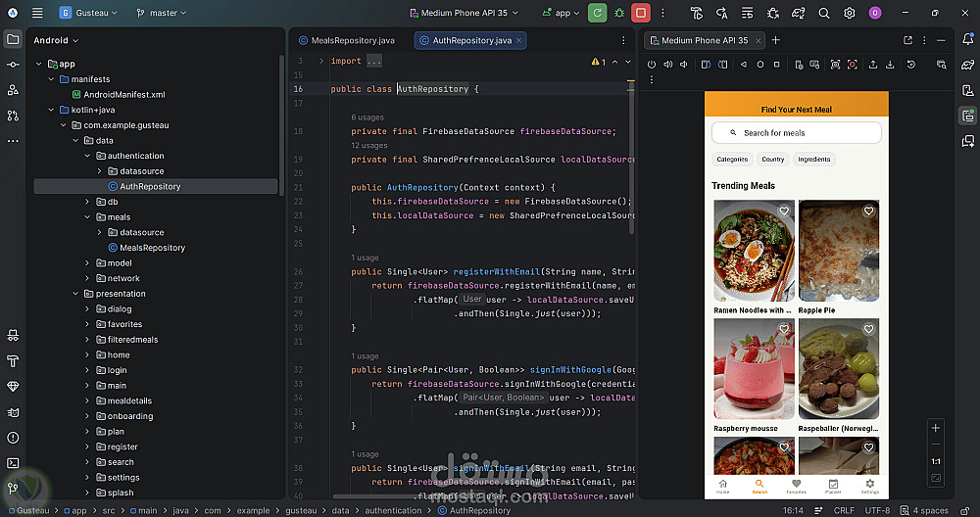Take an emulator screenshot
Viewport: 980px width, 517px height.
(x=835, y=65)
